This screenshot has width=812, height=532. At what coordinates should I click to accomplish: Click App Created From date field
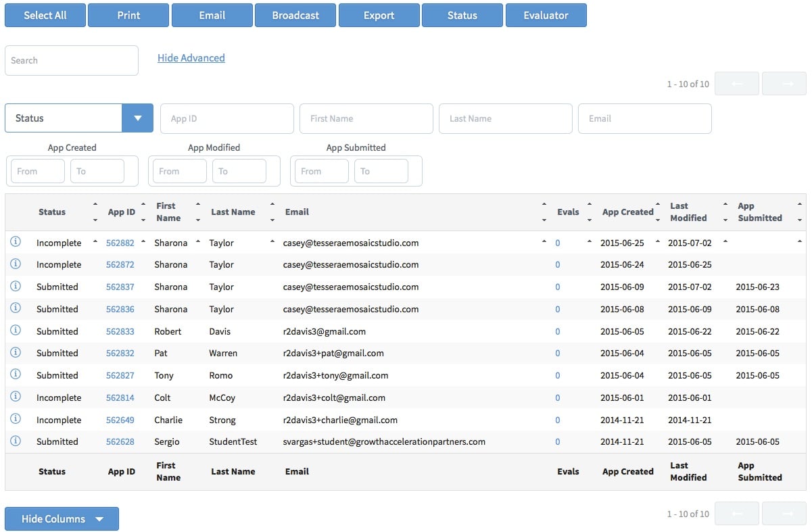click(38, 171)
